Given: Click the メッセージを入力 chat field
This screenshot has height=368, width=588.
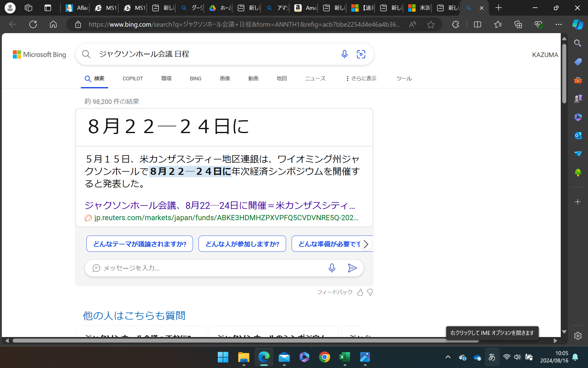Looking at the screenshot, I should tap(211, 268).
